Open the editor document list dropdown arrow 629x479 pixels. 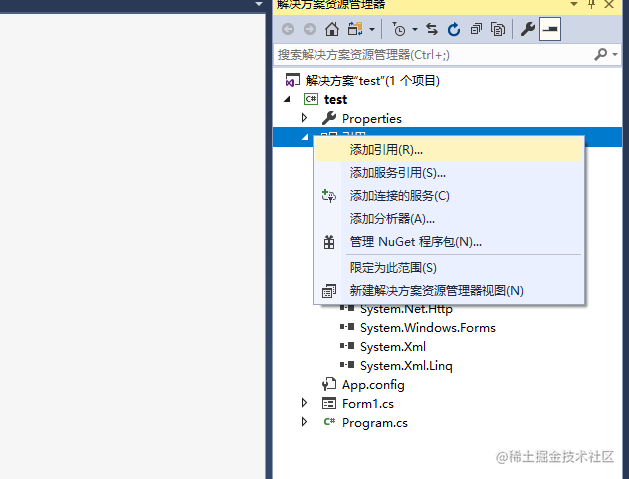click(x=259, y=4)
